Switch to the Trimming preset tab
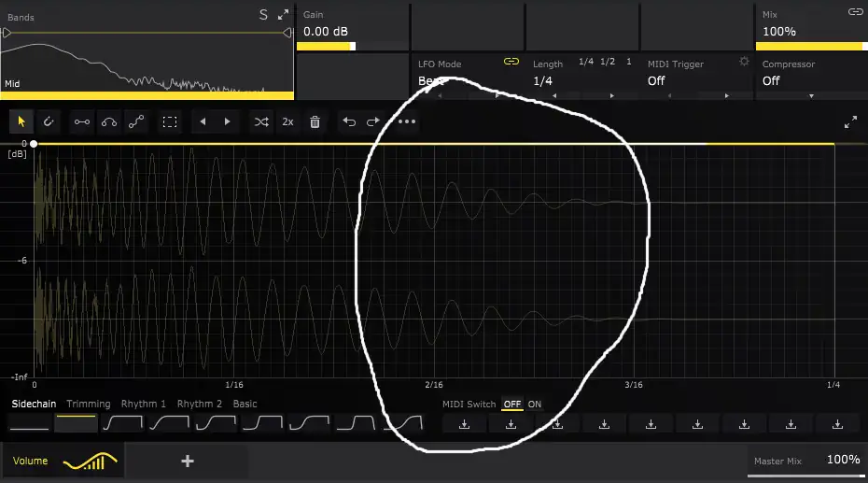The height and width of the screenshot is (483, 868). 89,404
